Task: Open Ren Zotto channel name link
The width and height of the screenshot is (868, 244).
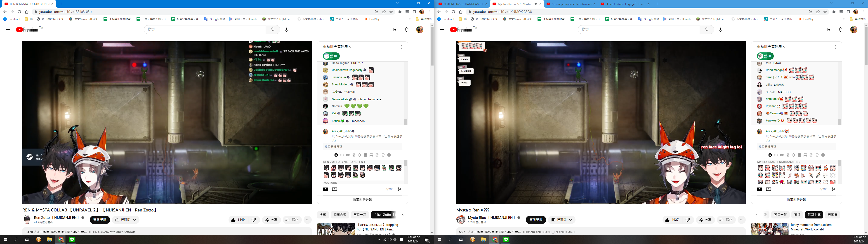Action: point(57,218)
